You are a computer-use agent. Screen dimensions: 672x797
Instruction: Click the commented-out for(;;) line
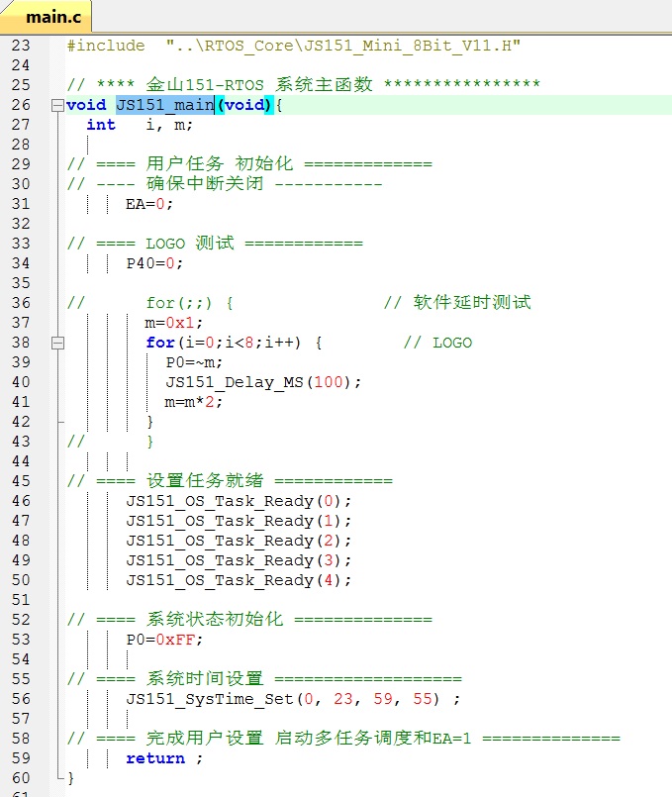[149, 303]
